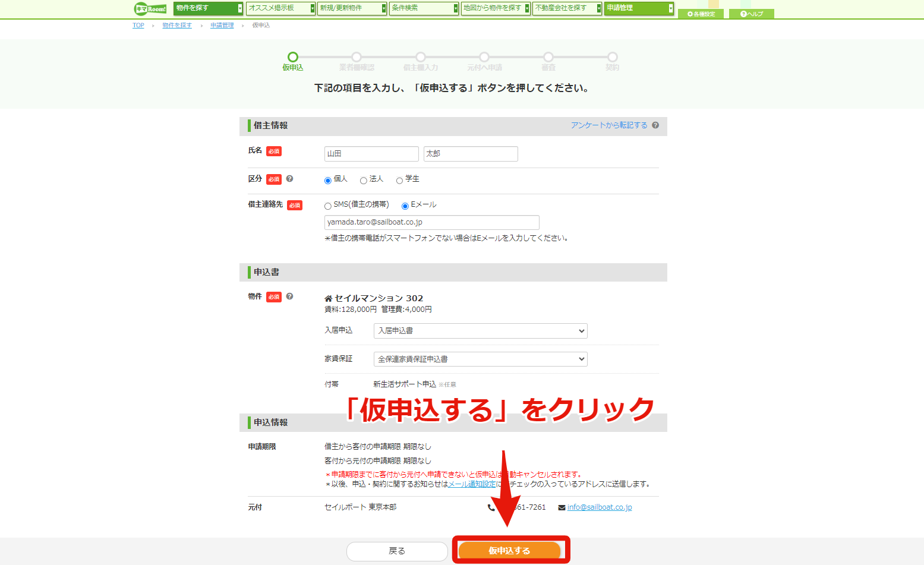This screenshot has width=924, height=565.
Task: Click the 契約 progress step
Action: (613, 61)
